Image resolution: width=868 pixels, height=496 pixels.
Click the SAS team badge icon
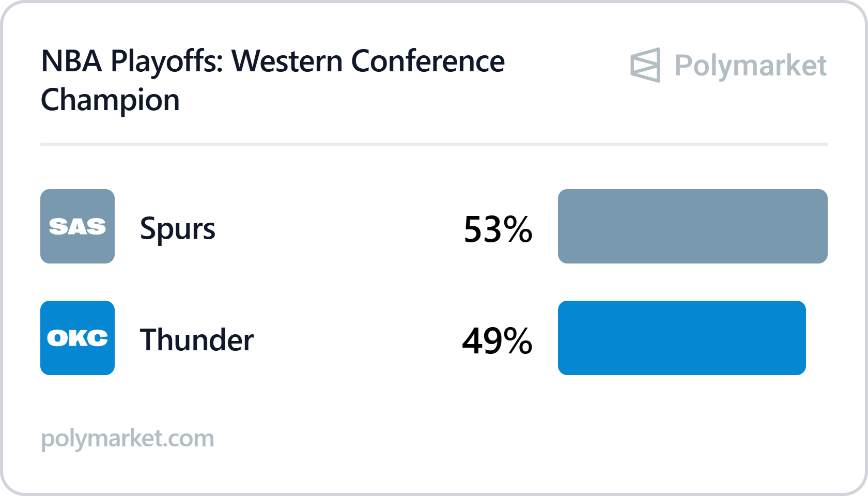tap(78, 226)
